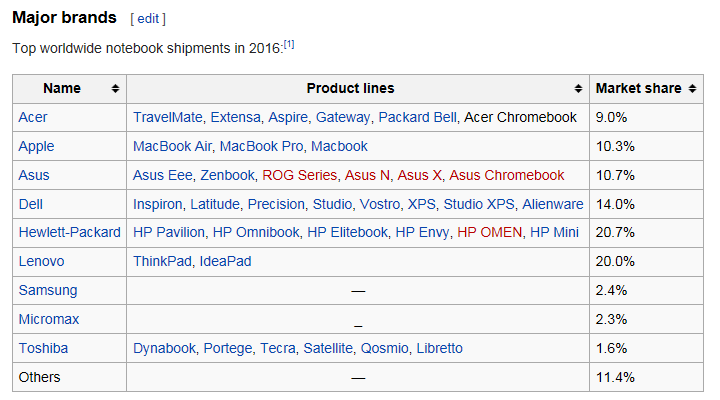Open the Apple brand link
This screenshot has height=400, width=720.
coord(36,146)
